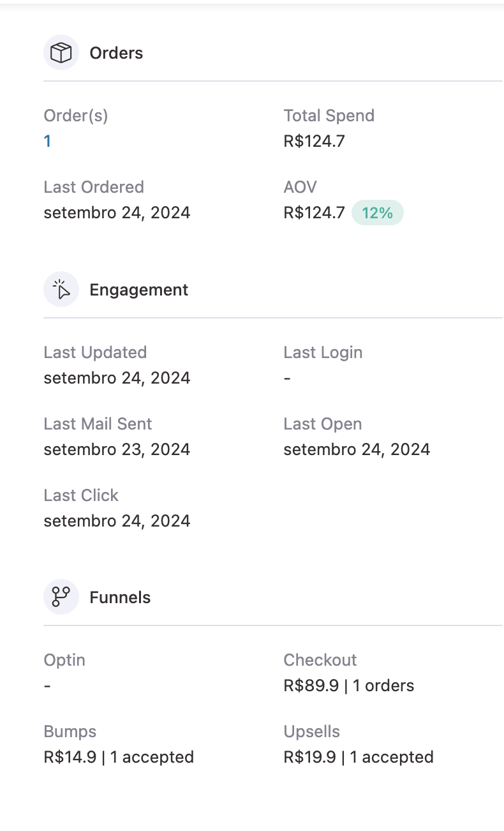Screen dimensions: 504x831
Task: Click the Last Login label
Action: click(323, 352)
